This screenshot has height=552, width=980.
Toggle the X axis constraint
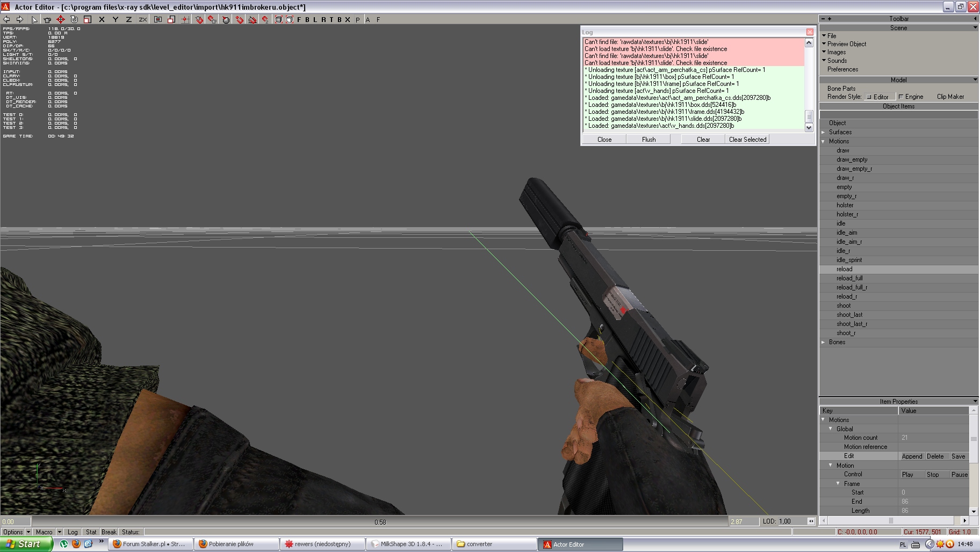point(102,19)
